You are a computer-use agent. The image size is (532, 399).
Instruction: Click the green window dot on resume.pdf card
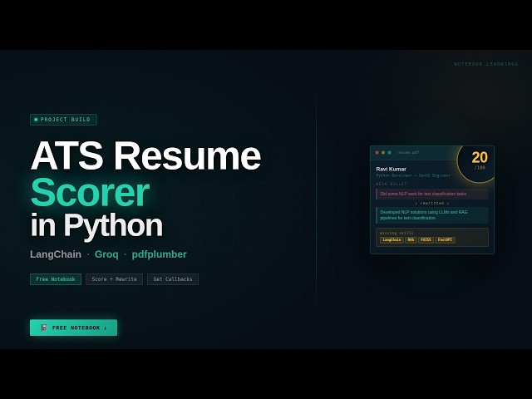point(390,153)
